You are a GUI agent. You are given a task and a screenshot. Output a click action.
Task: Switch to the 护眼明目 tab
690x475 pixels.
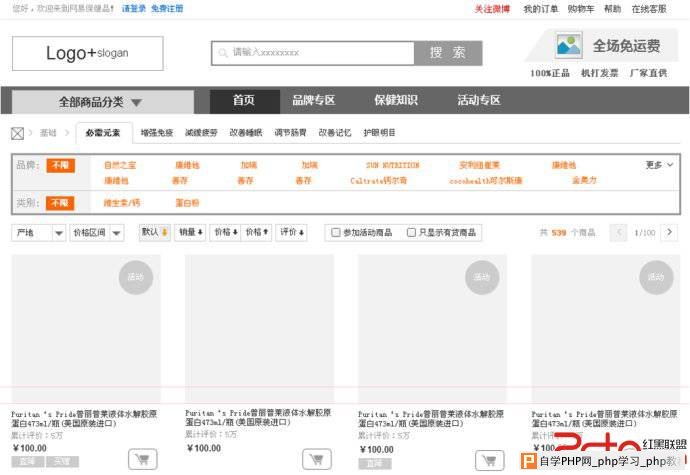[x=379, y=133]
